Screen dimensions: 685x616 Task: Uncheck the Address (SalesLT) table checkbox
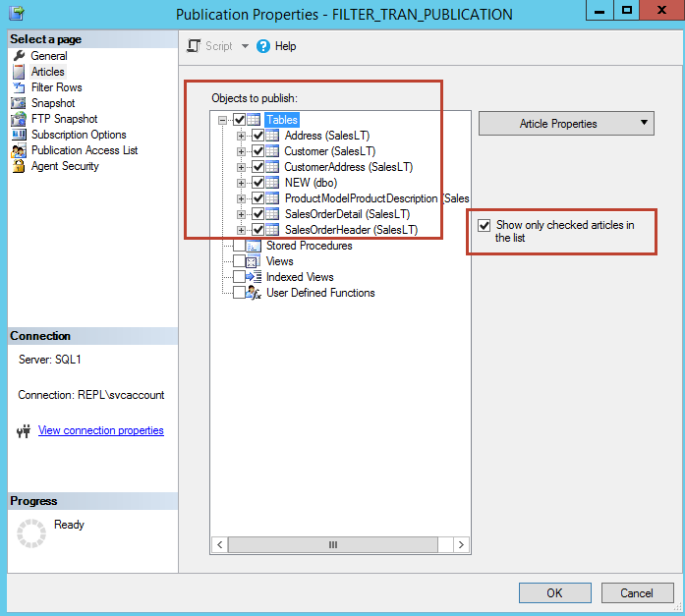[x=257, y=136]
